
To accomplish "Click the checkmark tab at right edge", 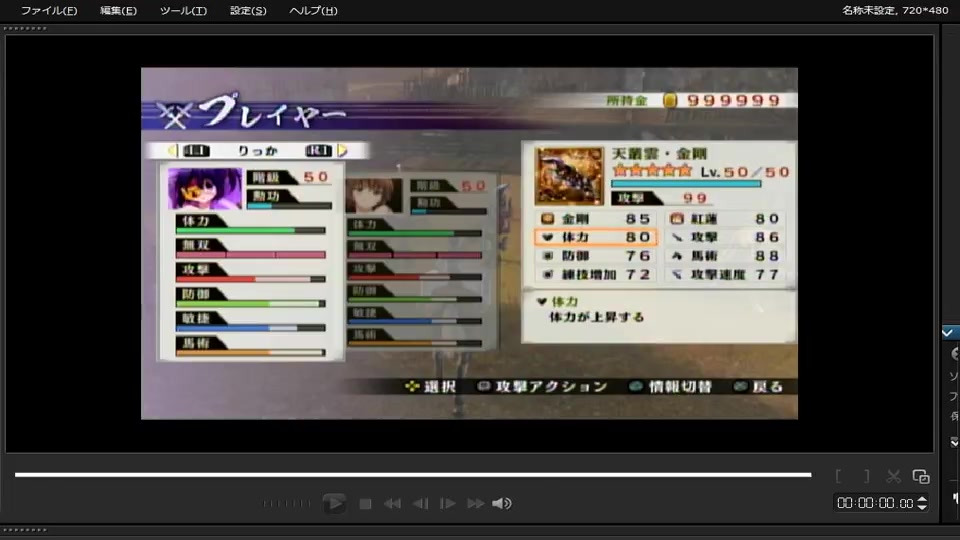I will (950, 332).
